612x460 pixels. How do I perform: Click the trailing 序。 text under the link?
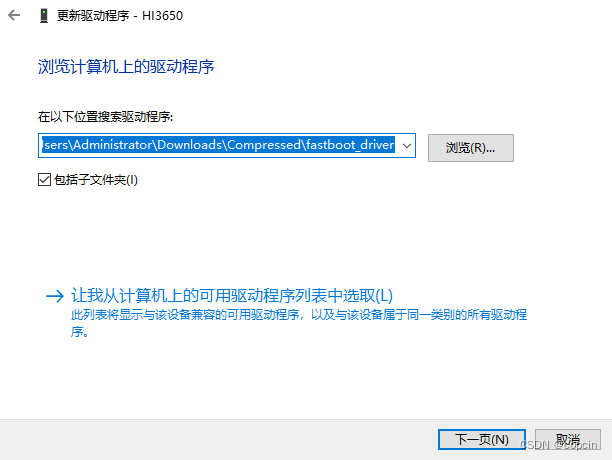(80, 332)
